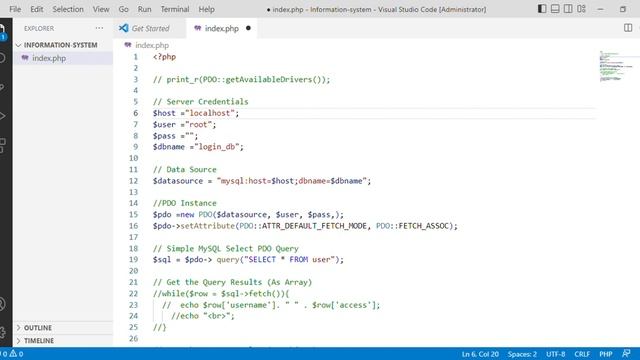Click on "root" string in line 7
The image size is (640, 360).
[x=198, y=124]
